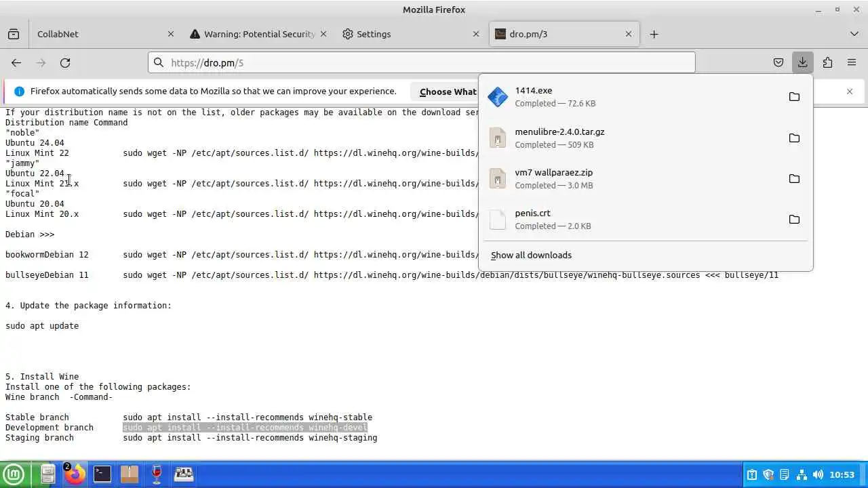This screenshot has width=868, height=488.
Task: Open the menulibre-2.4.0.tar.gz download
Action: [631, 138]
